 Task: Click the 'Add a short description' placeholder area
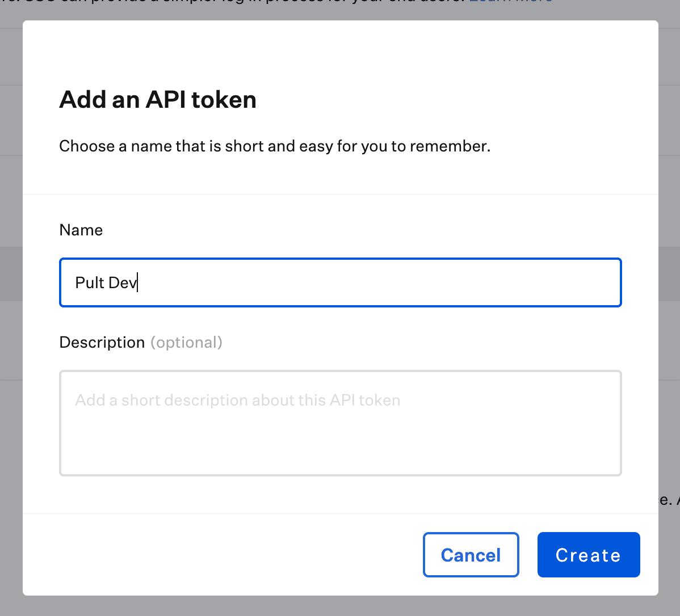point(237,400)
